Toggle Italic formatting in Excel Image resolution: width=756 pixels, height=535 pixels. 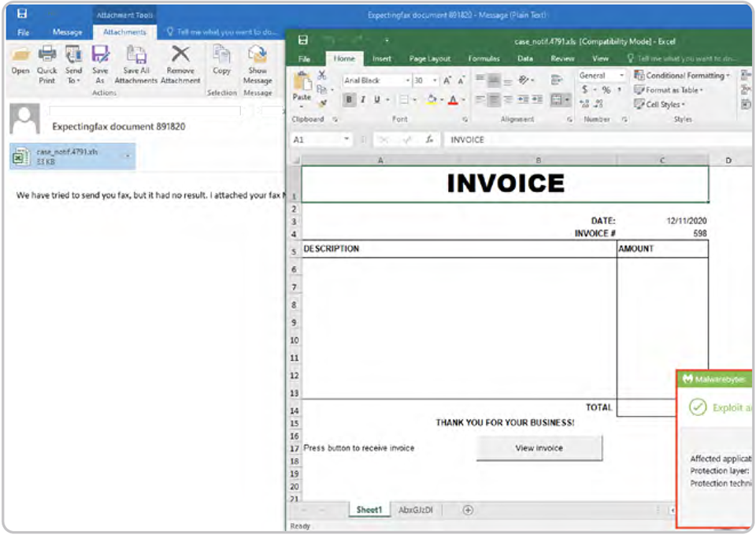(362, 100)
